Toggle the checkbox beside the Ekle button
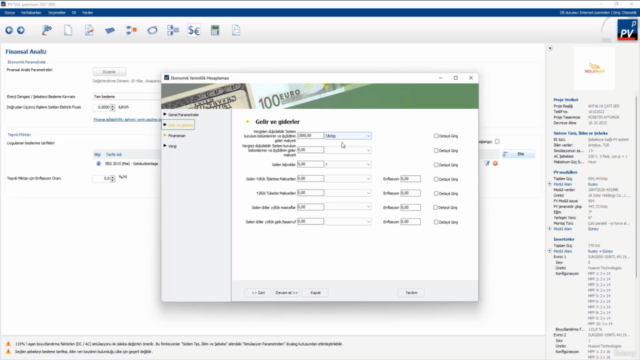 pyautogui.click(x=497, y=142)
